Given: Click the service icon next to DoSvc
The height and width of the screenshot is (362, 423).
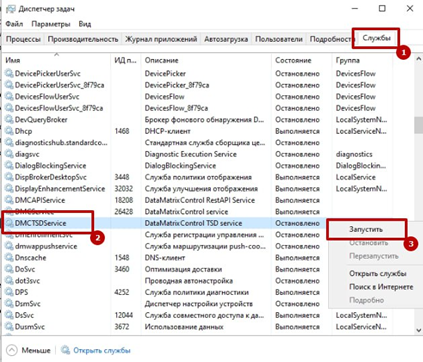Looking at the screenshot, I should 9,269.
